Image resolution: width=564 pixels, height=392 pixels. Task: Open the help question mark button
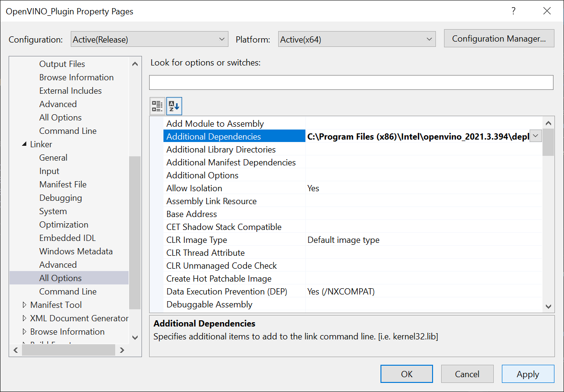click(513, 11)
